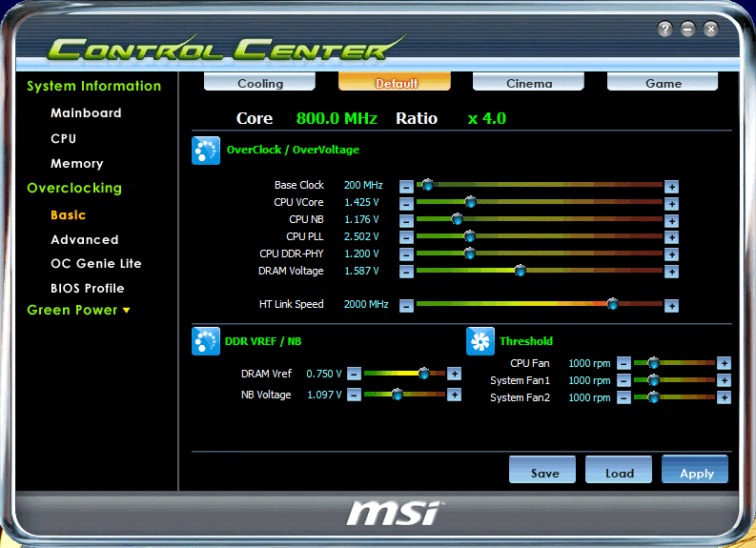Open Mainboard system information
This screenshot has width=756, height=548.
(x=87, y=113)
